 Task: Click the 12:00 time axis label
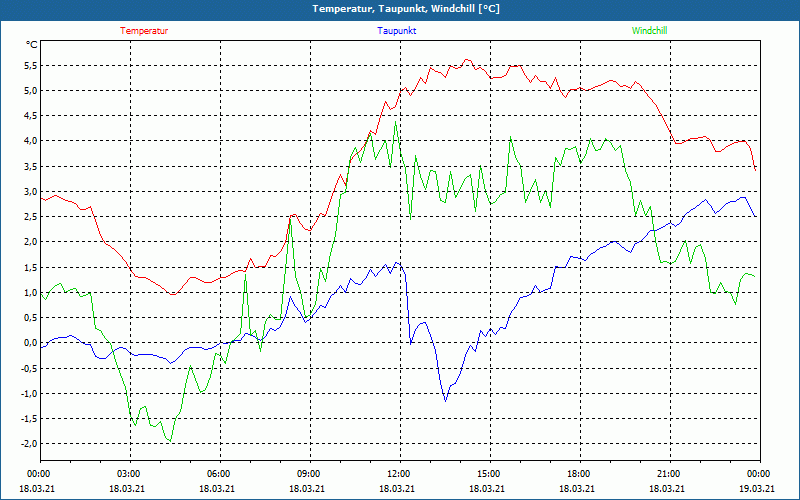(398, 474)
